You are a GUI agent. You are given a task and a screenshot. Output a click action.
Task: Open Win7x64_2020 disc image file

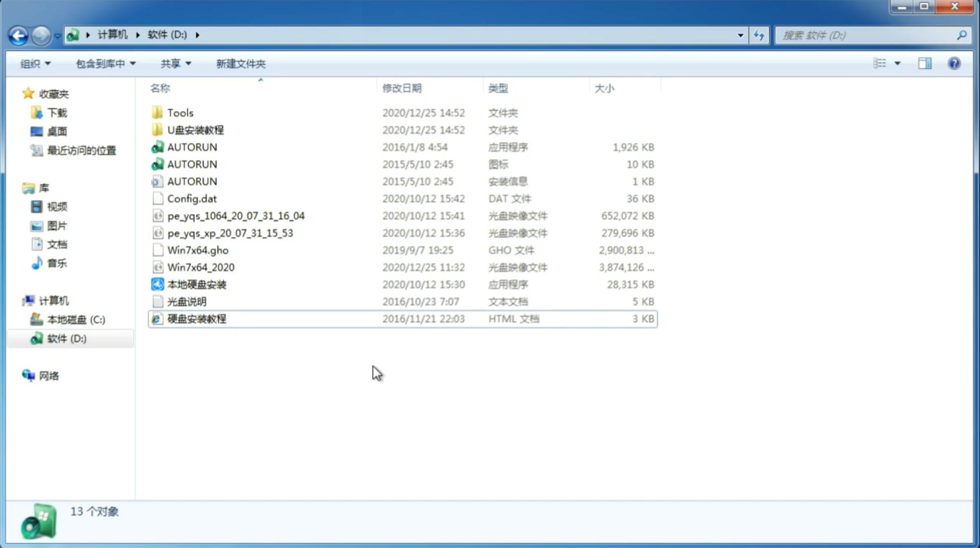pyautogui.click(x=200, y=267)
